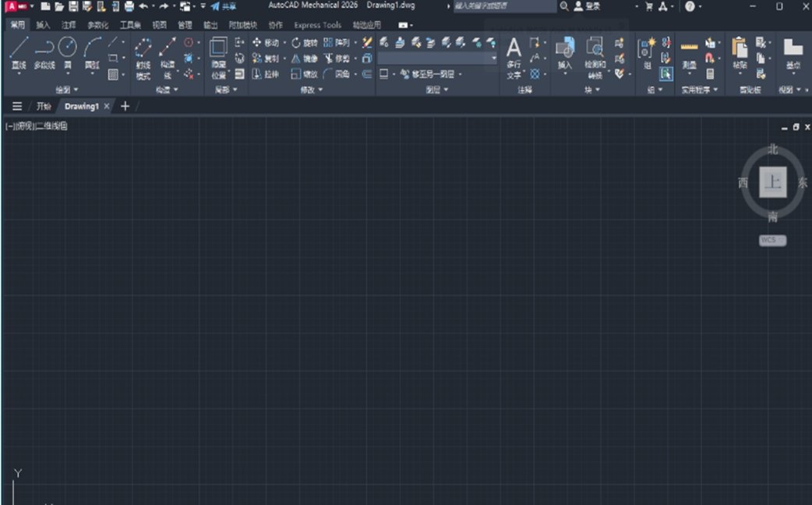Expand the 块 panel flyout

point(592,90)
